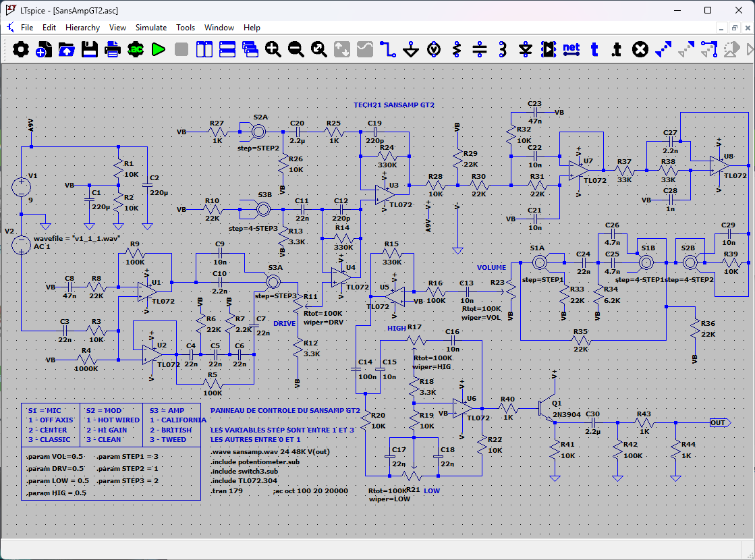Open the settings gear in toolbar

tap(20, 49)
